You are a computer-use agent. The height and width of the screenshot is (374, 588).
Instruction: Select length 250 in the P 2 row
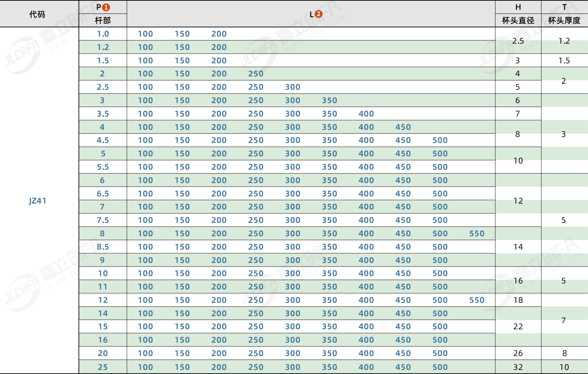256,74
